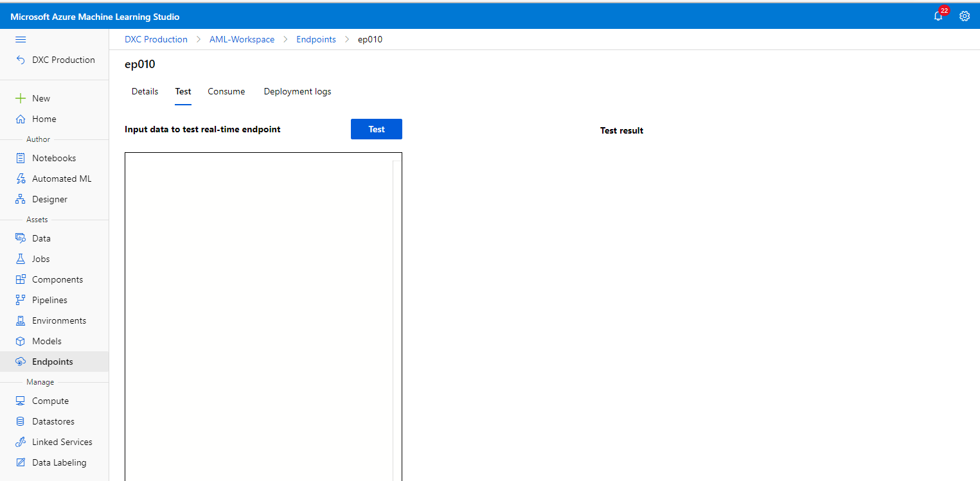Click the back arrow beside DXC Production
Screen dimensions: 980x481
[21, 60]
